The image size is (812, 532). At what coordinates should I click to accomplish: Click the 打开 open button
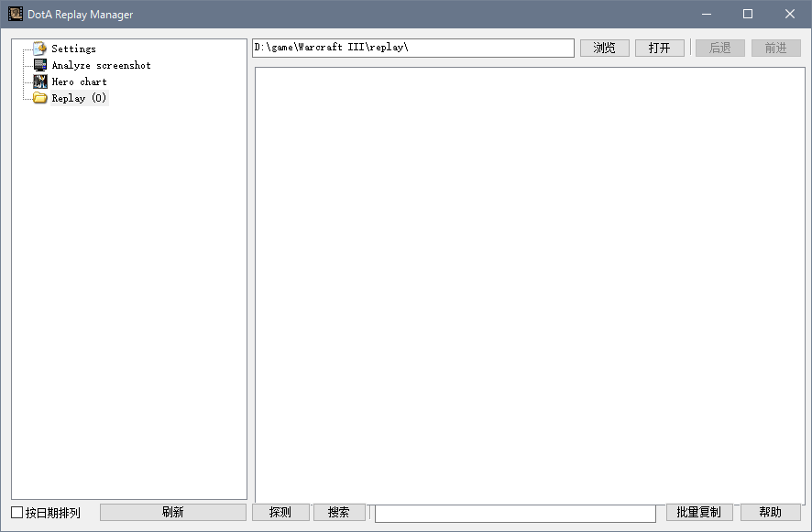pyautogui.click(x=659, y=48)
